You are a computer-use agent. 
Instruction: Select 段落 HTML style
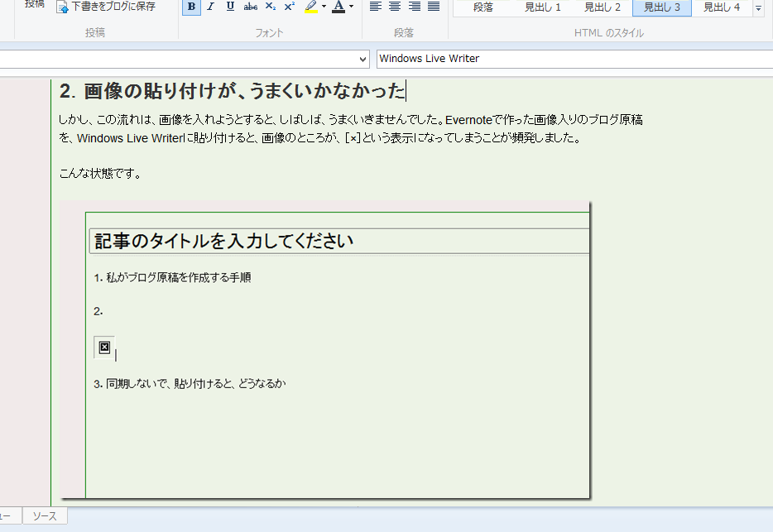(483, 7)
